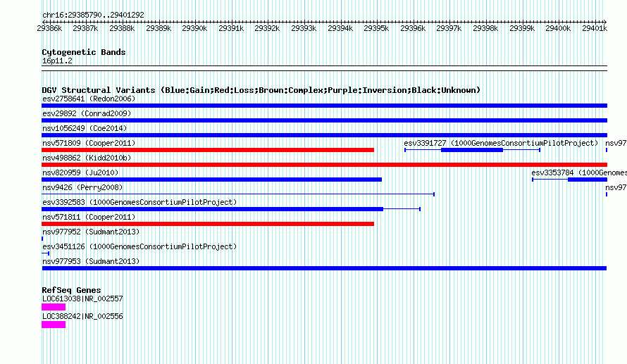The height and width of the screenshot is (364, 627).
Task: Open the nsv571811 (Cooper2011) red bar
Action: coord(208,224)
